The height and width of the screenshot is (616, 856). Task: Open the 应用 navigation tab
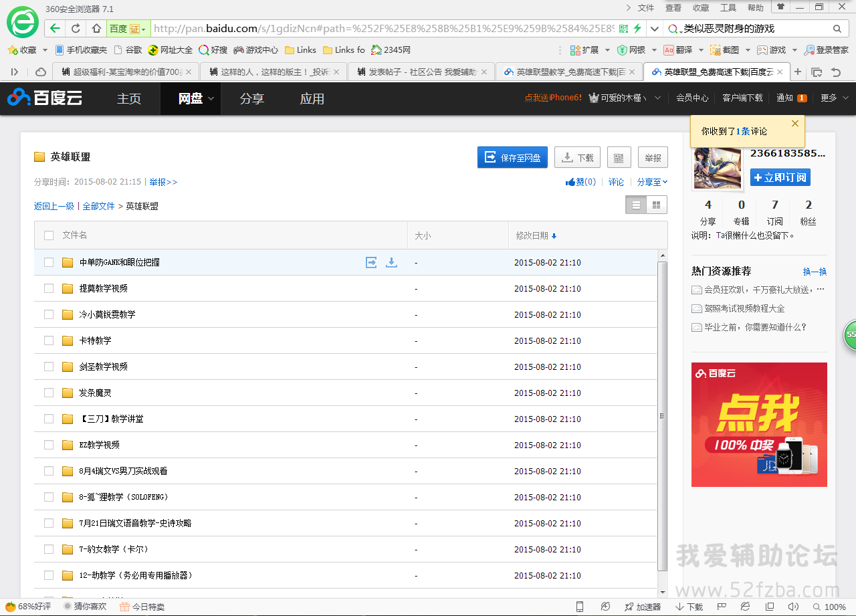(x=312, y=99)
